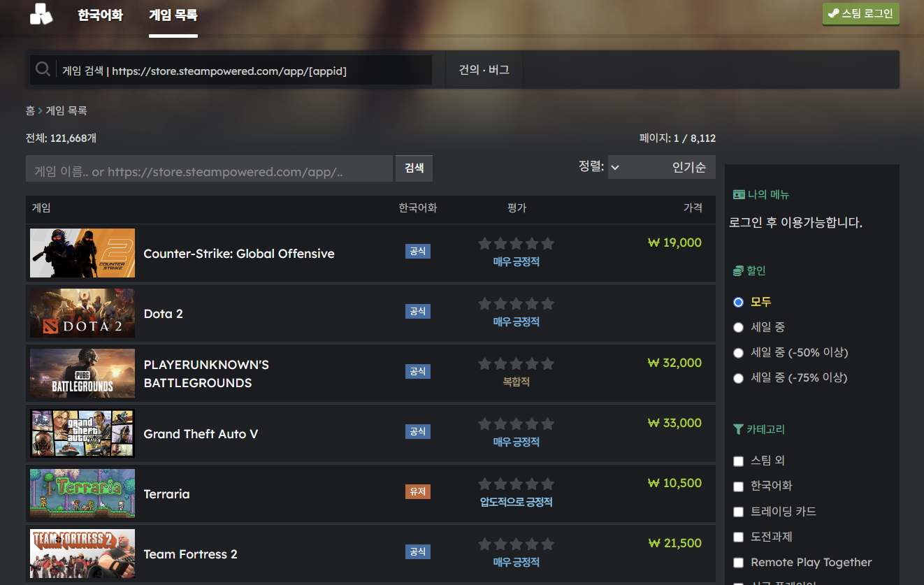Click the 공식 badge for Team Fortress 2
The image size is (924, 585).
pos(418,551)
